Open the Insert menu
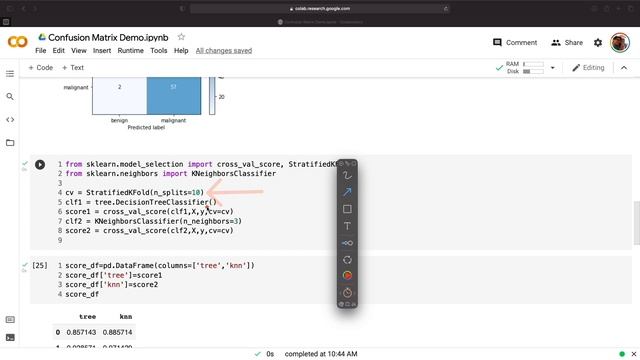Viewport: 640px width, 360px height. (x=102, y=51)
